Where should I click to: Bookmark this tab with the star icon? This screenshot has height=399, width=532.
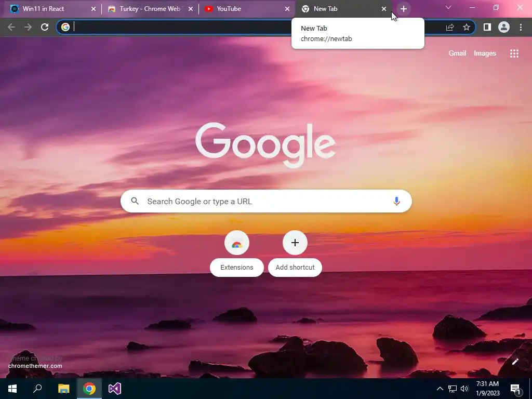click(x=467, y=27)
